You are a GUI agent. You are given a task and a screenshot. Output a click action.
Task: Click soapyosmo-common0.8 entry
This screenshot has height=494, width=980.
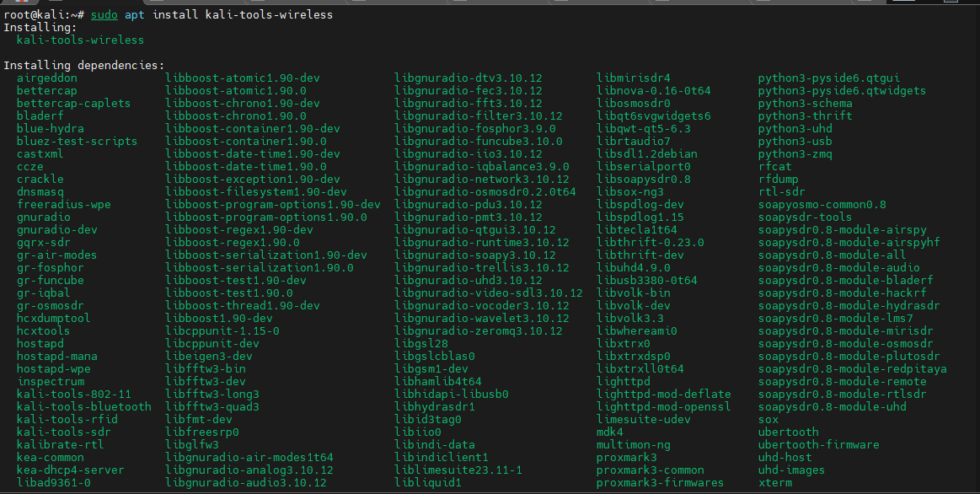pyautogui.click(x=822, y=205)
